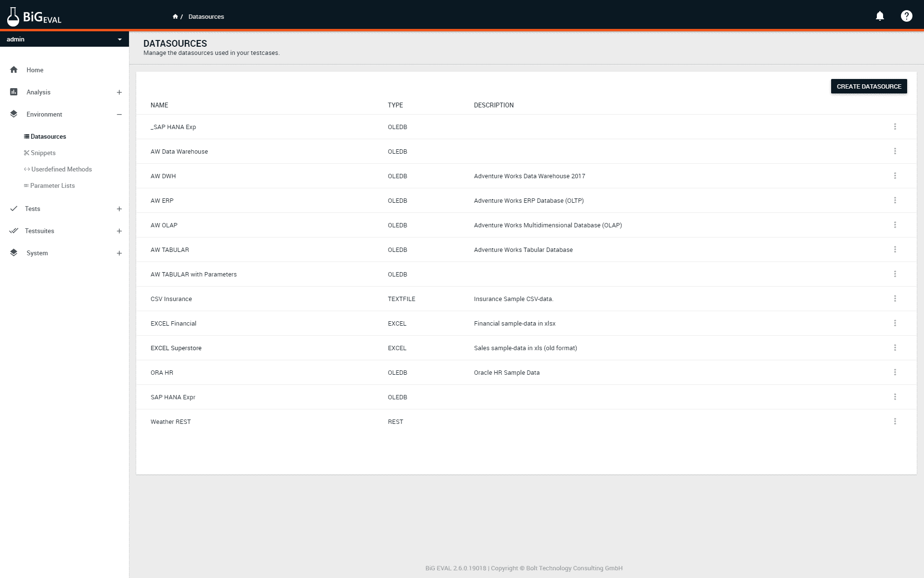Click Insurance Sample CSV-data description

[513, 299]
